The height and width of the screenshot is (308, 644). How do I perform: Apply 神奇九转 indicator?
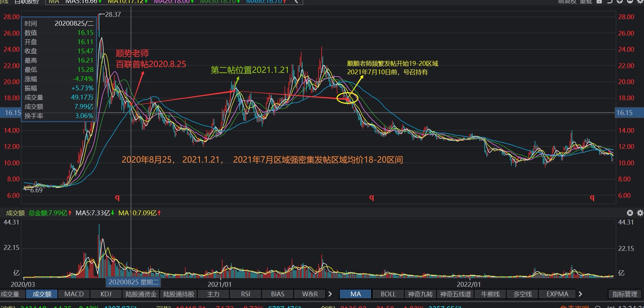420,294
